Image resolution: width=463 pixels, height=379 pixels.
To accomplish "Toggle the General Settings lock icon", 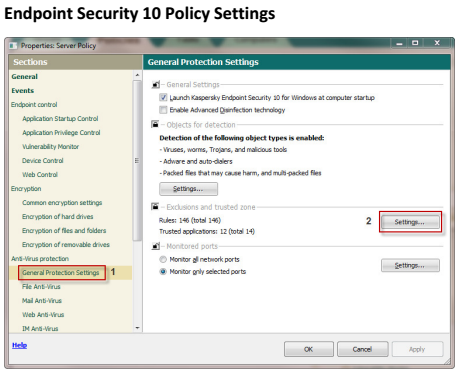I will pos(155,85).
